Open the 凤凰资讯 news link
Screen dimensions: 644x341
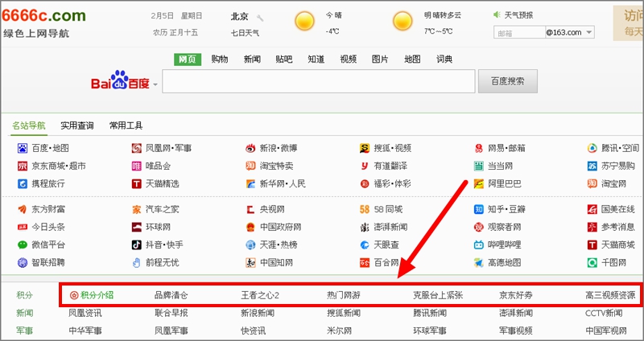coord(85,313)
